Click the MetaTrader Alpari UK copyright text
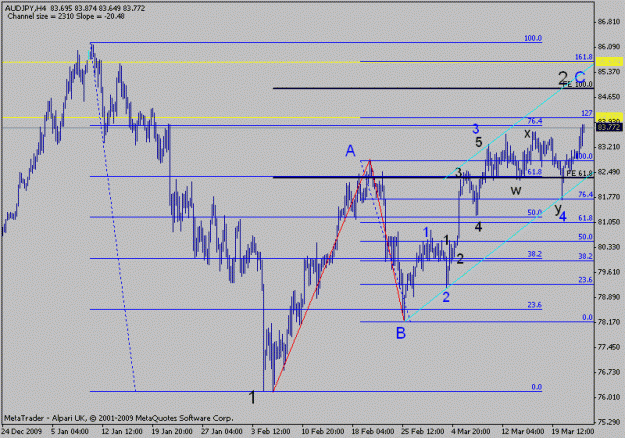625x438 pixels. click(x=119, y=418)
